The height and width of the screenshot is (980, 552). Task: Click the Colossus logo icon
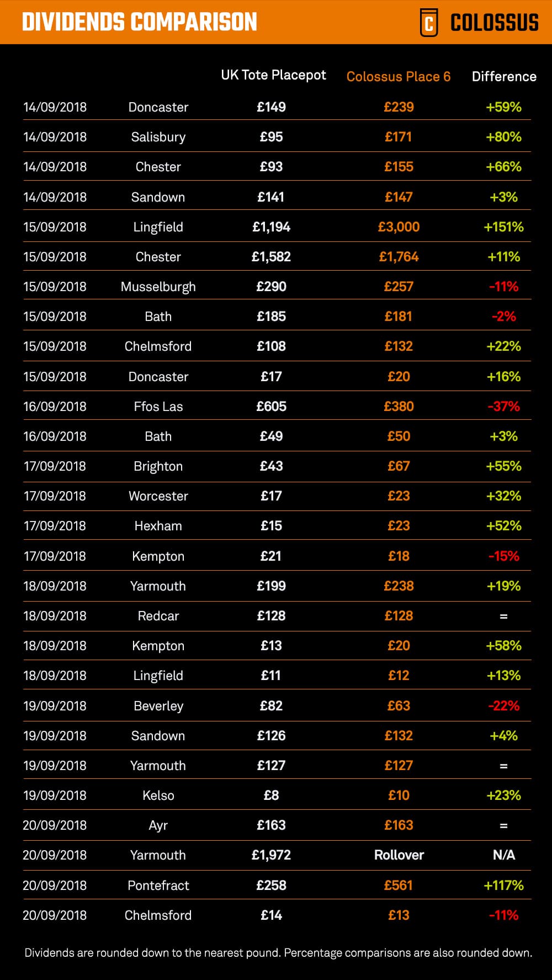pyautogui.click(x=429, y=23)
